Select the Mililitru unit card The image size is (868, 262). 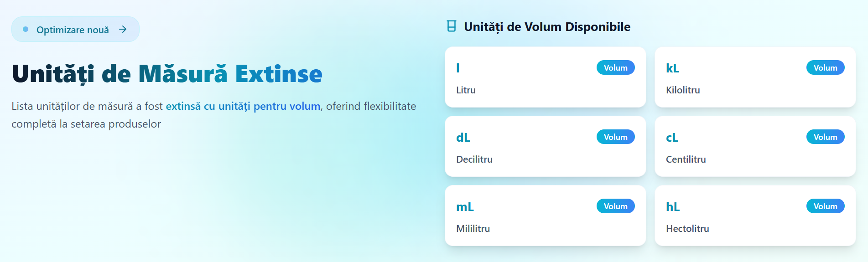[546, 216]
